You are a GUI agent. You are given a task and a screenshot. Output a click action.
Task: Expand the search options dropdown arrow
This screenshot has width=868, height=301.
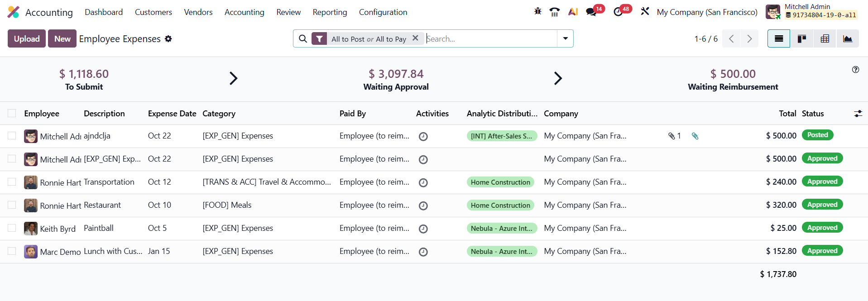click(x=565, y=39)
